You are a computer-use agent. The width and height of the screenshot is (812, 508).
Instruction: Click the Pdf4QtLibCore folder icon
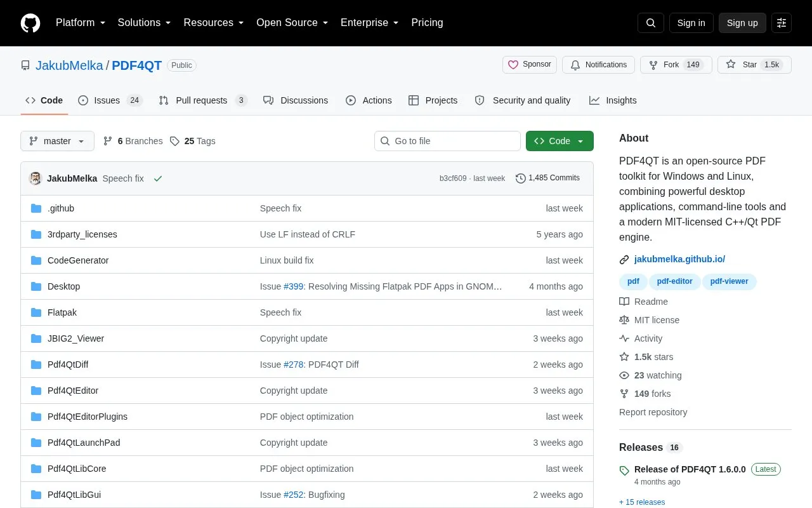pyautogui.click(x=36, y=469)
